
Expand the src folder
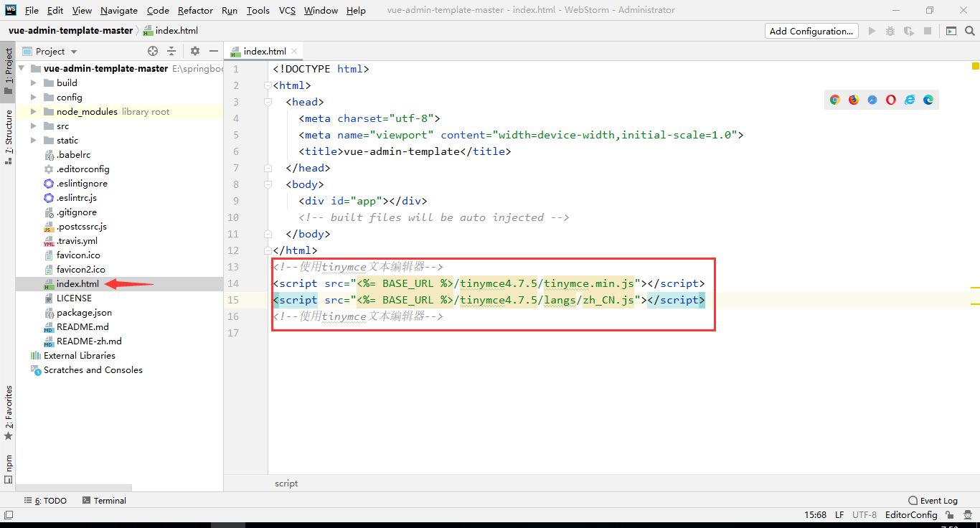[34, 126]
